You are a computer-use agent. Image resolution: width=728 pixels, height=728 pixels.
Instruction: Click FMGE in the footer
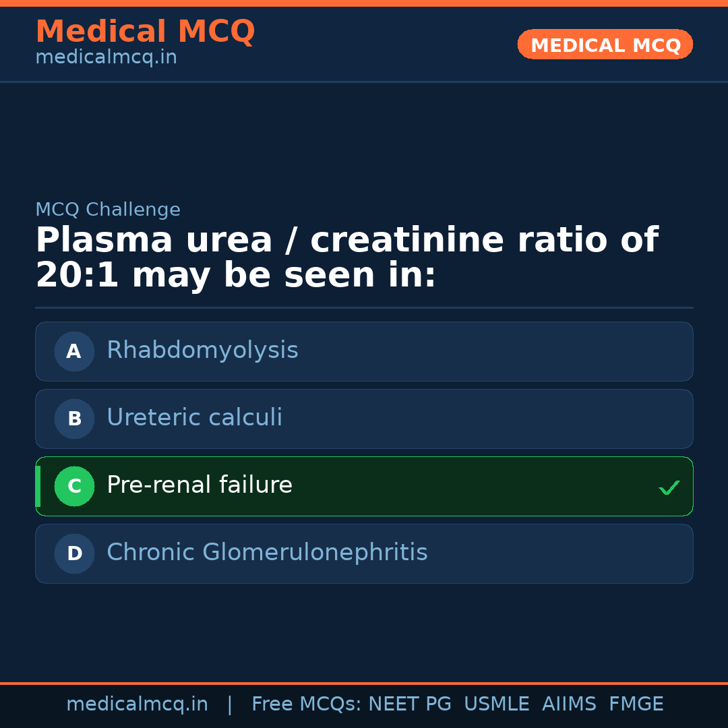[636, 704]
